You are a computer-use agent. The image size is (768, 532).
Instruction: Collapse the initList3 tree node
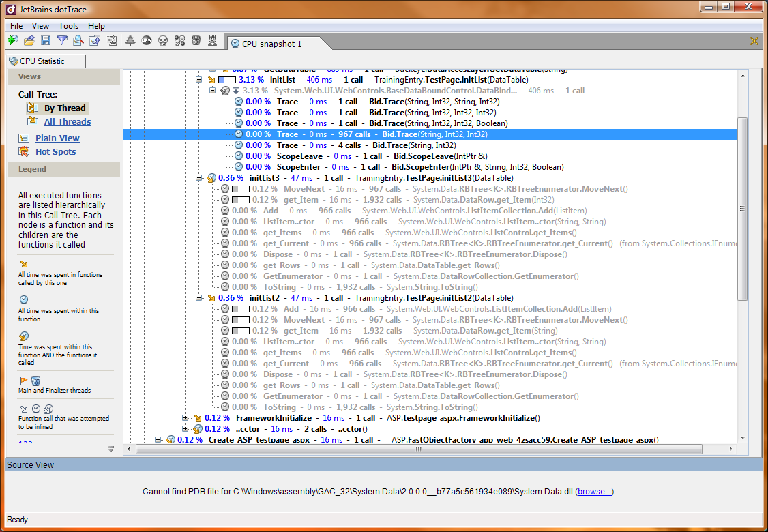pos(200,178)
